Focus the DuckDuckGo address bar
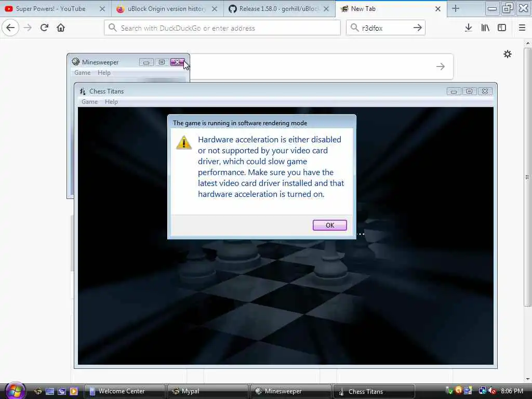 pyautogui.click(x=222, y=28)
